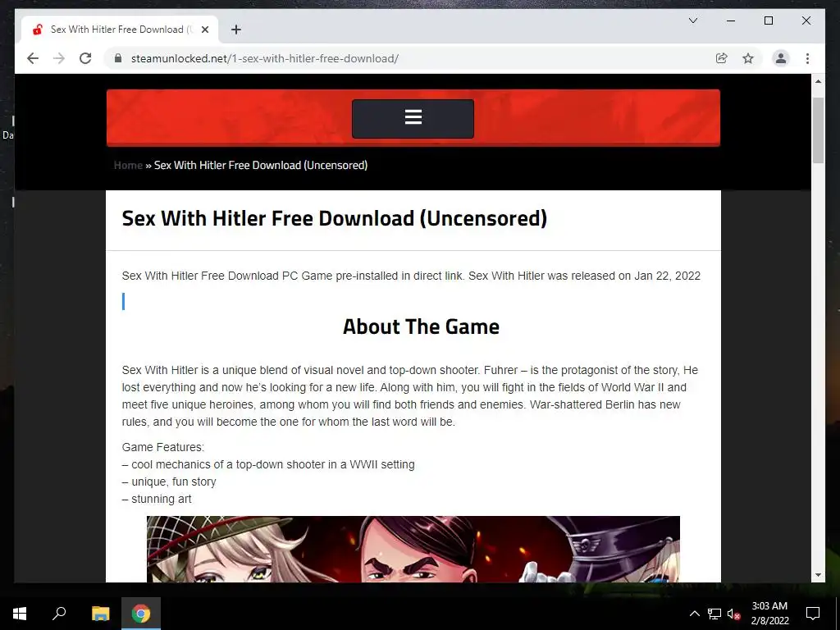Maximize the Chrome window
The height and width of the screenshot is (630, 840).
click(x=768, y=21)
